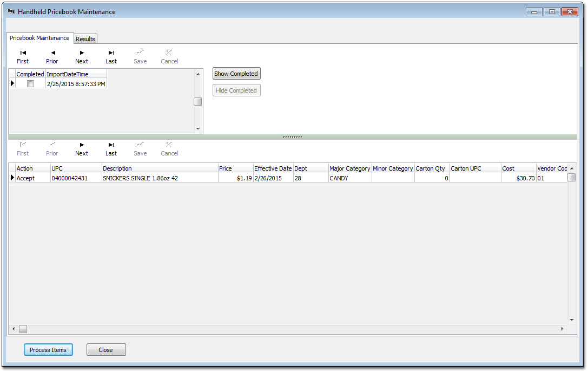
Task: Switch to the Results tab
Action: pyautogui.click(x=85, y=39)
